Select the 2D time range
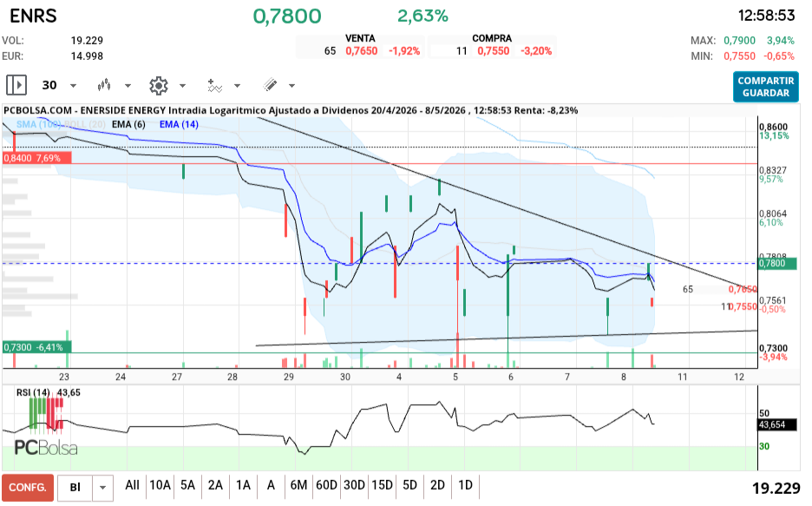This screenshot has width=812, height=506. tap(437, 485)
